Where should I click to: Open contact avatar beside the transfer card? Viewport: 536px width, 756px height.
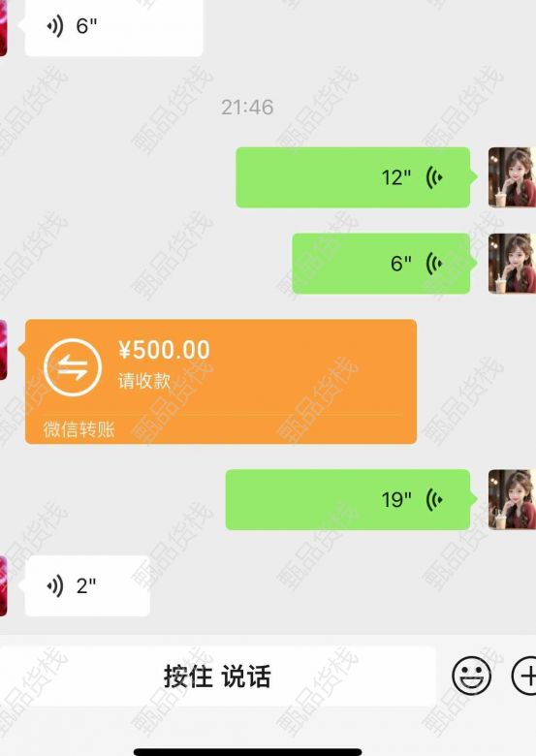(x=3, y=350)
